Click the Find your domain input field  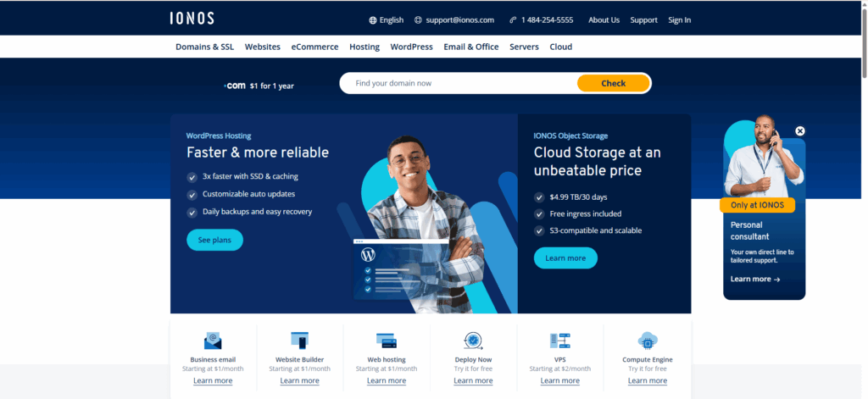(459, 83)
